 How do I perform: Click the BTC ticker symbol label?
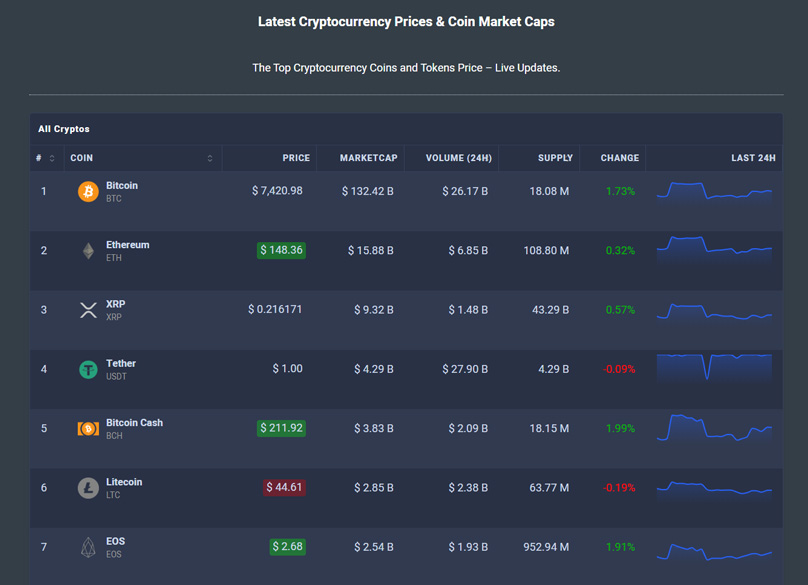[113, 199]
